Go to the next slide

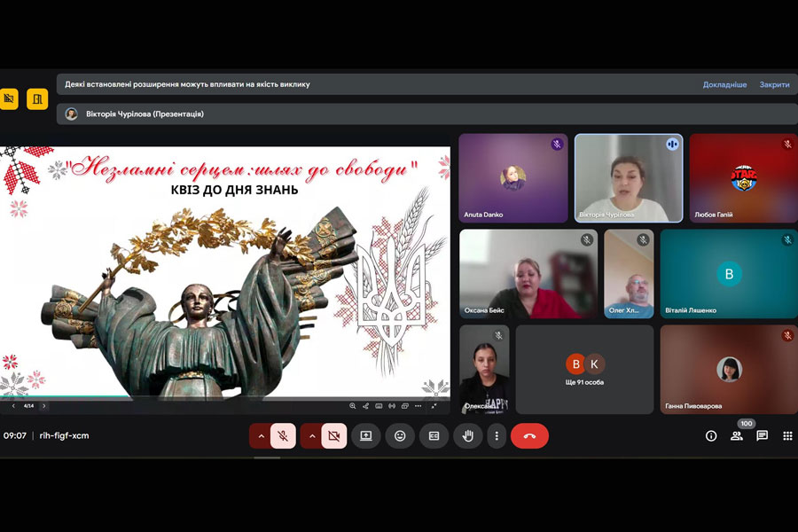tap(44, 406)
